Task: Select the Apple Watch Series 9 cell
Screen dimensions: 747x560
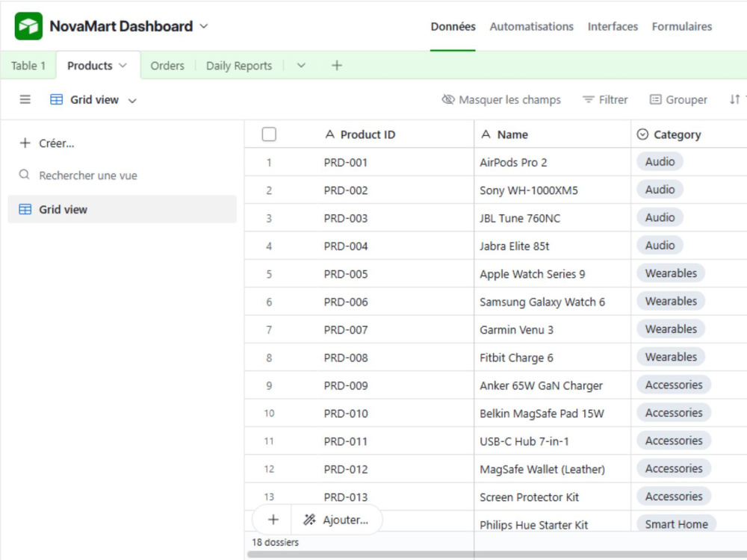Action: coord(553,274)
